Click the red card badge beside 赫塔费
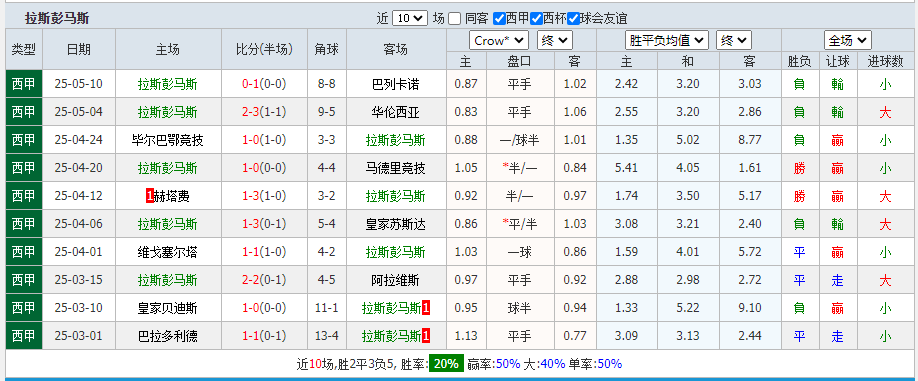Screen dimensions: 918x381 point(149,196)
